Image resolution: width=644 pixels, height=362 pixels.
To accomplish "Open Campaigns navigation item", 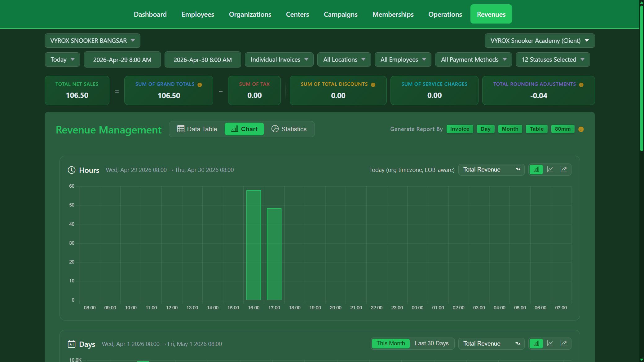I will click(341, 14).
